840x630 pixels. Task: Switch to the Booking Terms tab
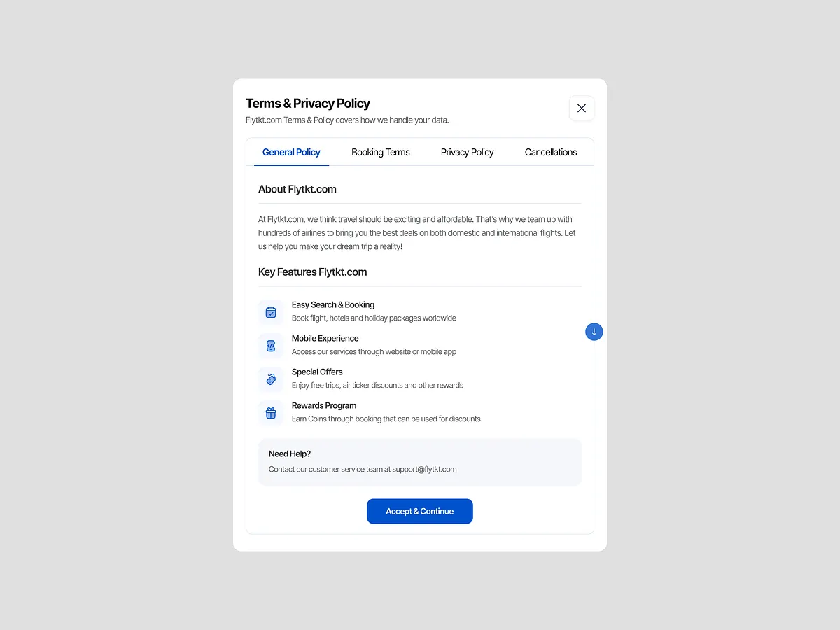[381, 152]
